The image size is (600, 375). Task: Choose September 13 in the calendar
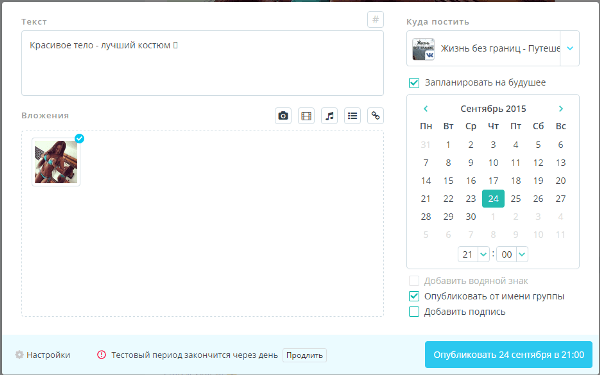click(561, 163)
